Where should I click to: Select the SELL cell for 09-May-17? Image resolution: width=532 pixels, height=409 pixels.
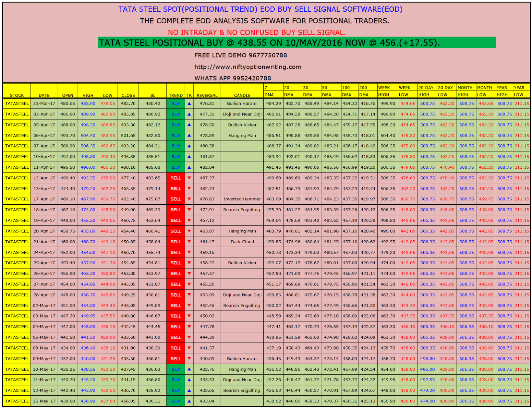click(x=176, y=358)
